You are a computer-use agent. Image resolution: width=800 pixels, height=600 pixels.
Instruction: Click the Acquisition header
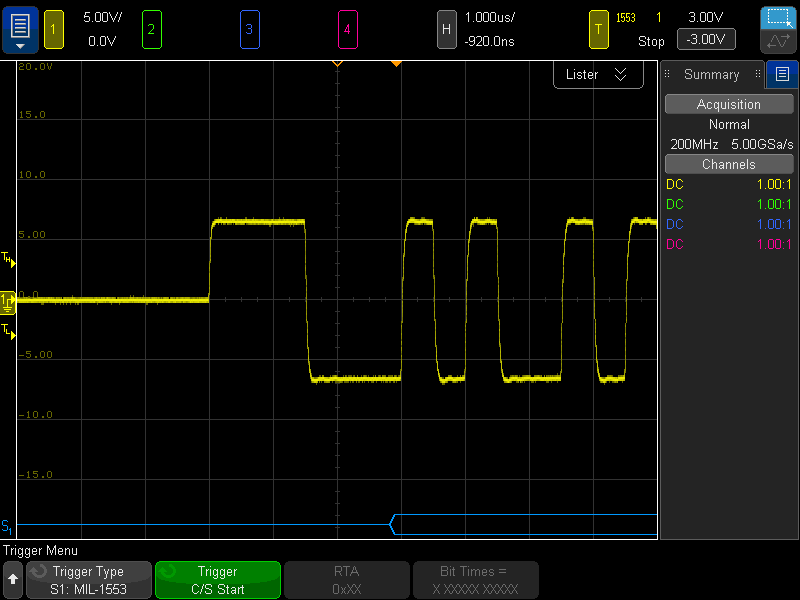coord(729,104)
